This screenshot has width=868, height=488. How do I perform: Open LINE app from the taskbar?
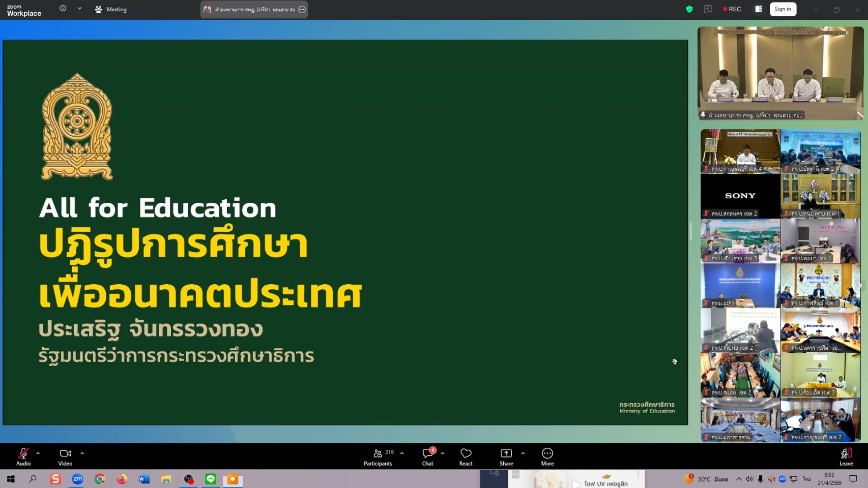pos(211,479)
